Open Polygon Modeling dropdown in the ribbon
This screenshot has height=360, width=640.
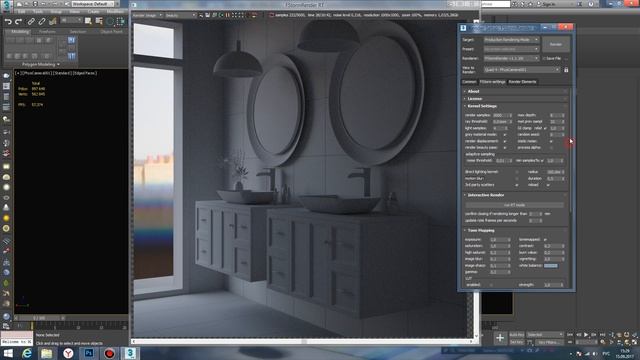41,64
